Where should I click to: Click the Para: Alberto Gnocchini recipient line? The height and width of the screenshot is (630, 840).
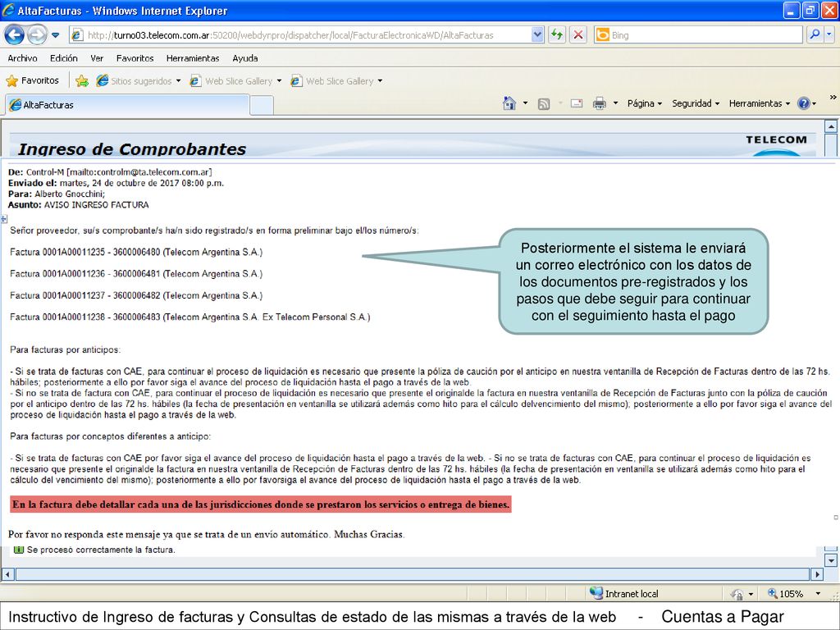[57, 194]
